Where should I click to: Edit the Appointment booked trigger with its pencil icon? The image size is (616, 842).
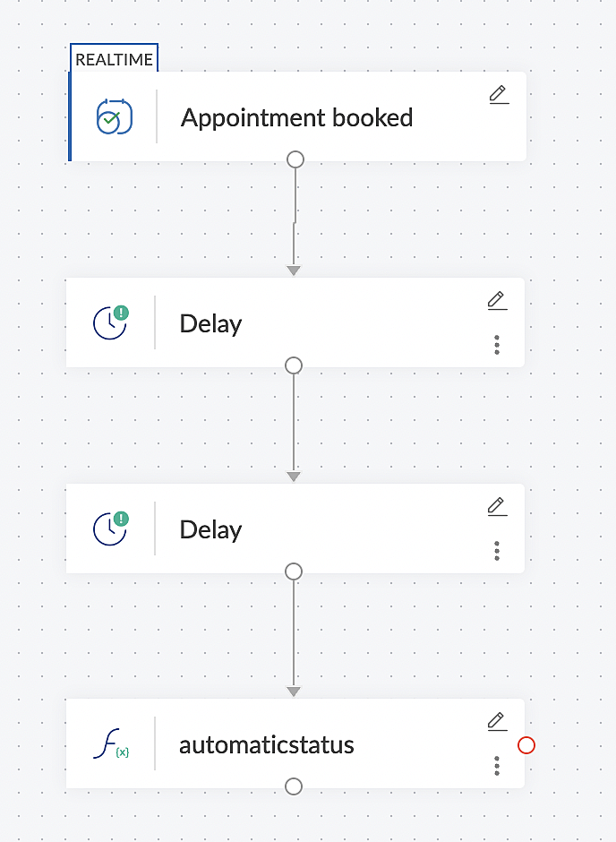click(499, 95)
